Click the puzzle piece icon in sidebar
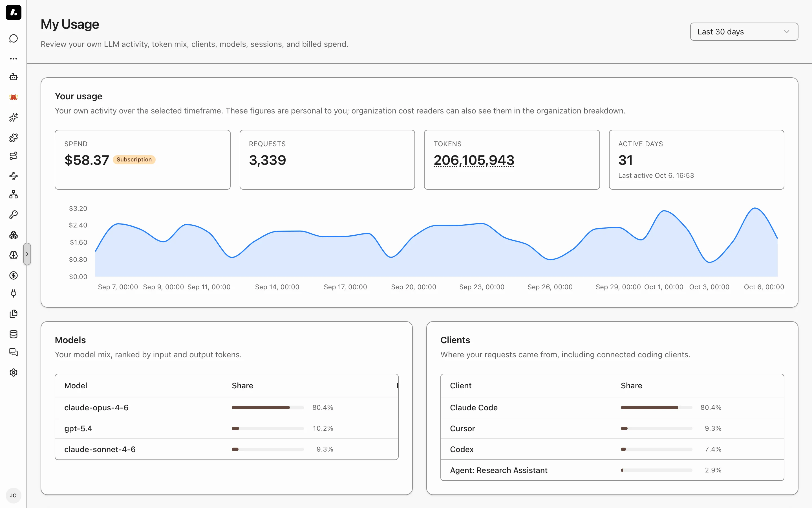The height and width of the screenshot is (508, 812). 14,137
